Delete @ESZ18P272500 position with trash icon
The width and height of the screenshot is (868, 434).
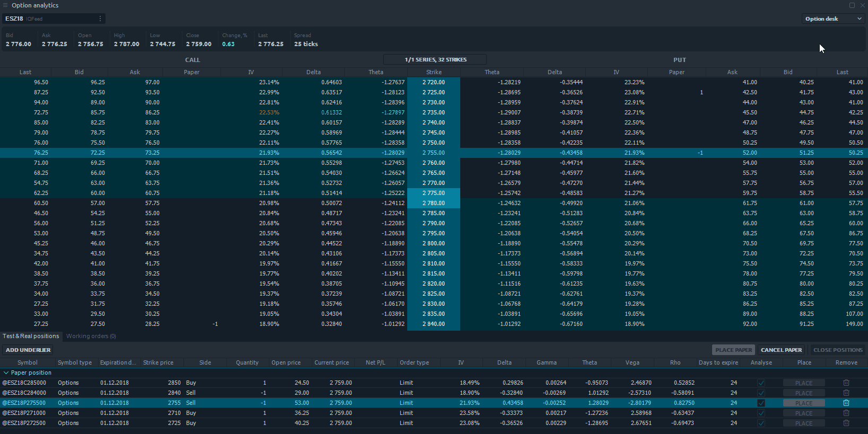846,423
